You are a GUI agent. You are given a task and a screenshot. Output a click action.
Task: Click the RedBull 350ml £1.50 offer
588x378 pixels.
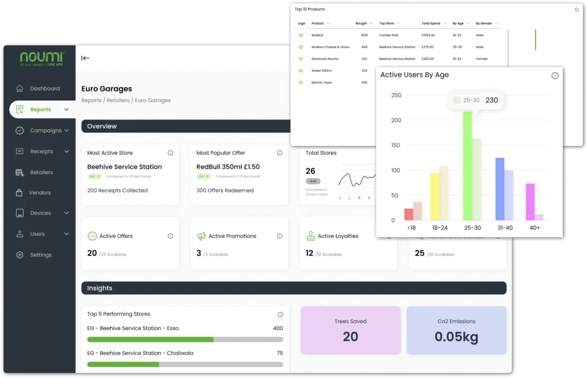[228, 167]
